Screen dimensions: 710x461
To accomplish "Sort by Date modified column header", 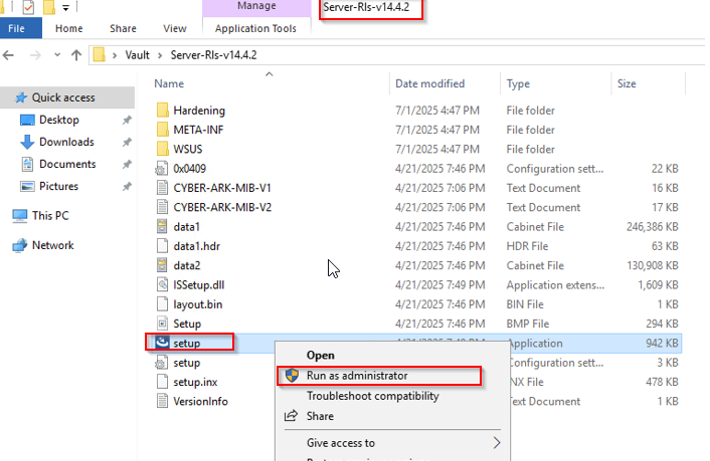I will 430,84.
